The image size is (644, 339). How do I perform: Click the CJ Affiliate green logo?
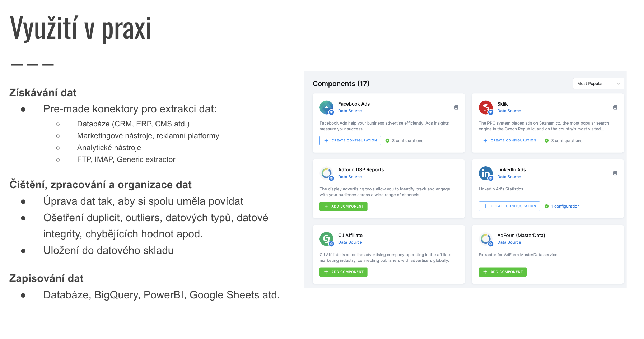pyautogui.click(x=326, y=239)
